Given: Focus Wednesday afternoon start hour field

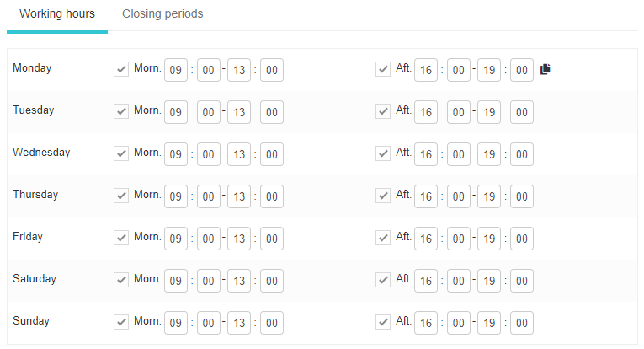Looking at the screenshot, I should (x=426, y=154).
